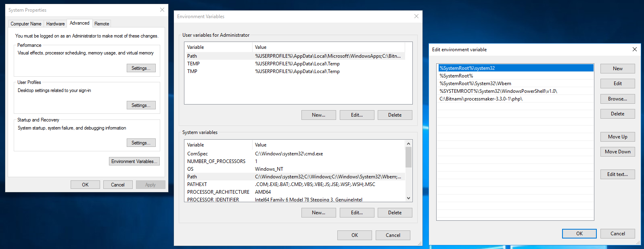Screen dimensions: 644x249
Task: Click the Browse button
Action: pyautogui.click(x=617, y=99)
